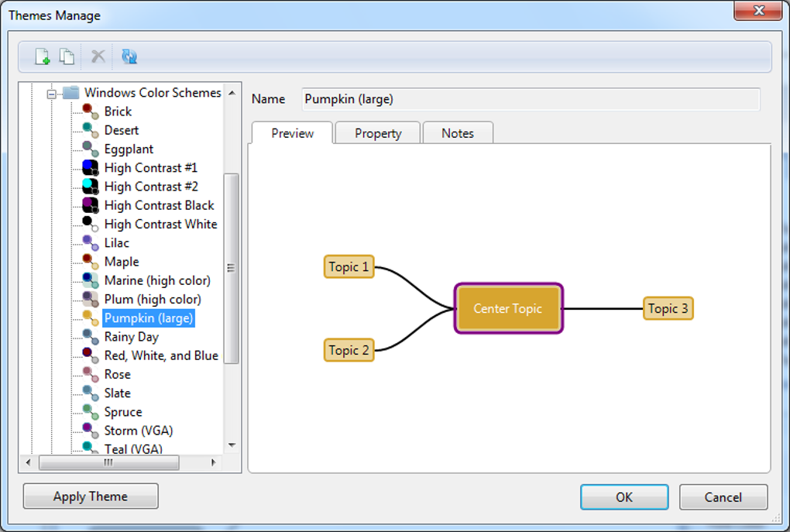Click the Delete theme X icon
The width and height of the screenshot is (790, 532).
tap(98, 57)
